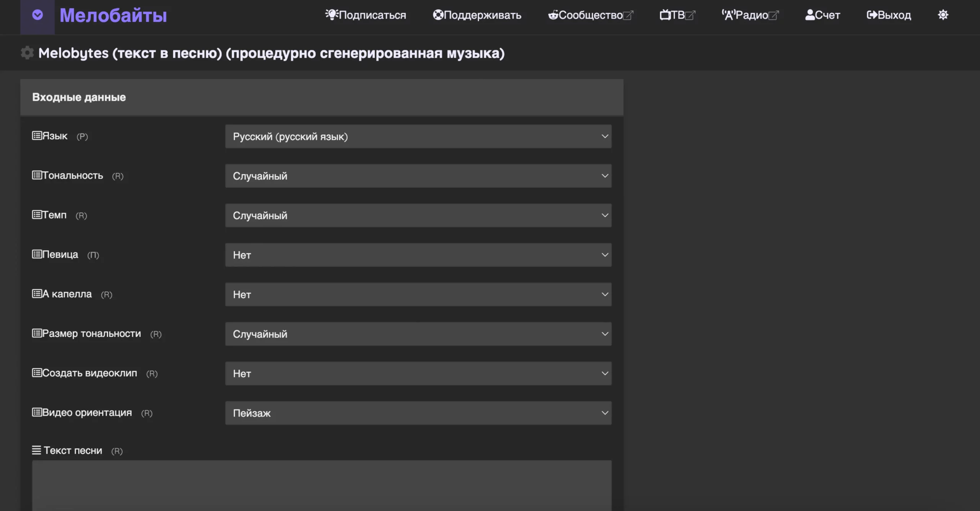Click the purple chevron logo icon

(x=38, y=15)
